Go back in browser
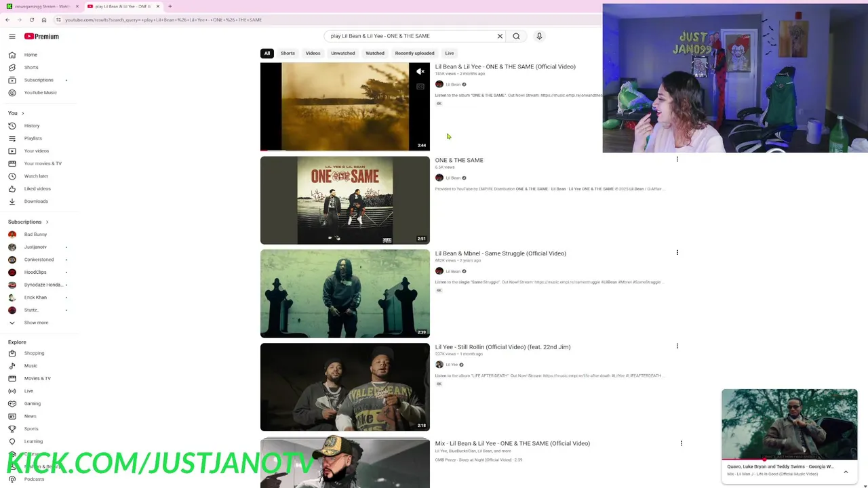 [x=7, y=20]
